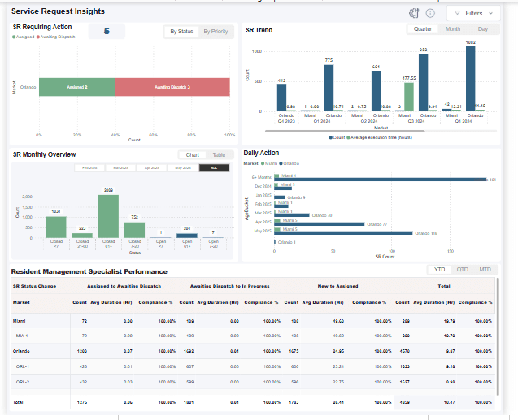
Task: Click the Assigned green legend marker
Action: (x=14, y=37)
